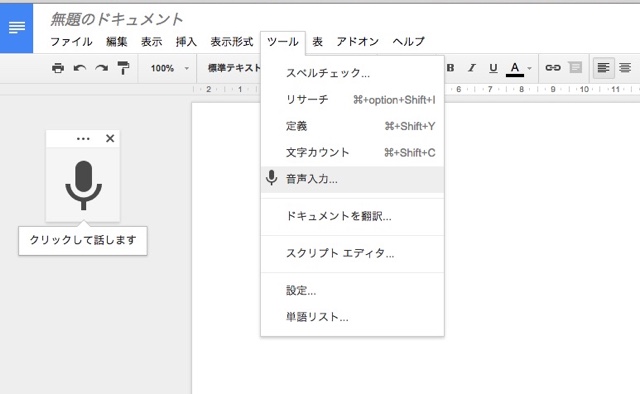The width and height of the screenshot is (640, 394).
Task: Open スクリプト エディタ... from menu
Action: pyautogui.click(x=352, y=254)
